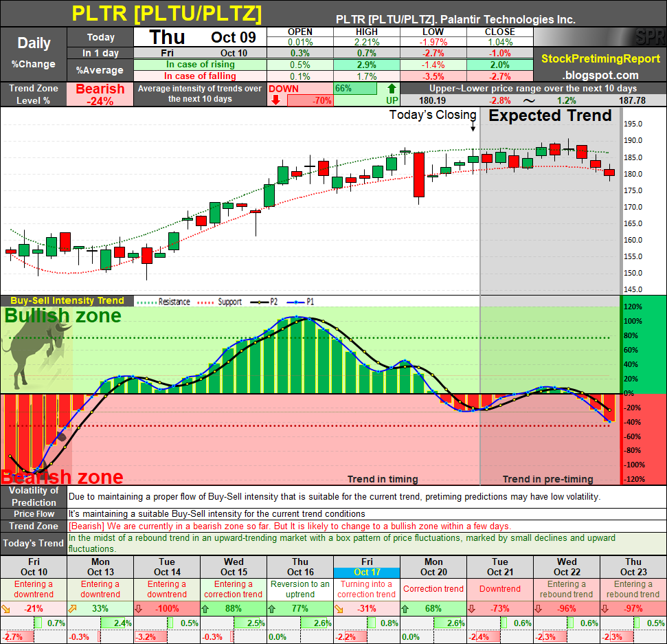The width and height of the screenshot is (667, 644).
Task: Click the Thu Oct 09 date cell
Action: tap(201, 37)
